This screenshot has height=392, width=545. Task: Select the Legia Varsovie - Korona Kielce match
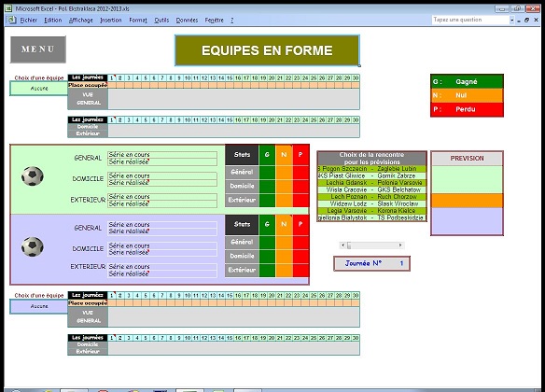(x=371, y=211)
